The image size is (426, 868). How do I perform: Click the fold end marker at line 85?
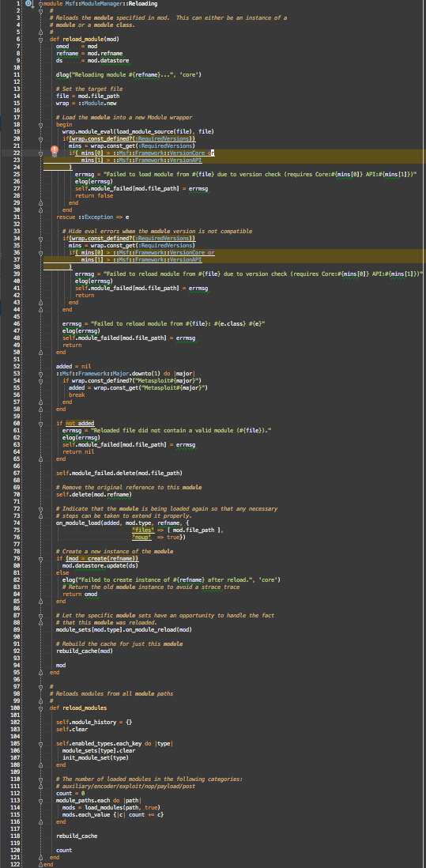click(40, 601)
